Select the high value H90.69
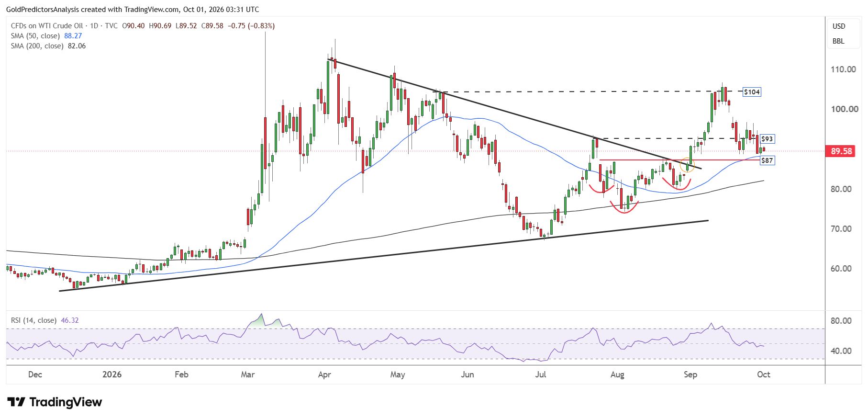 [160, 26]
